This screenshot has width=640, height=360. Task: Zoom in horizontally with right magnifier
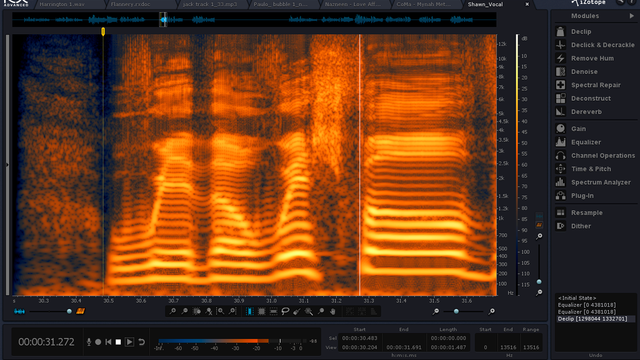click(492, 311)
